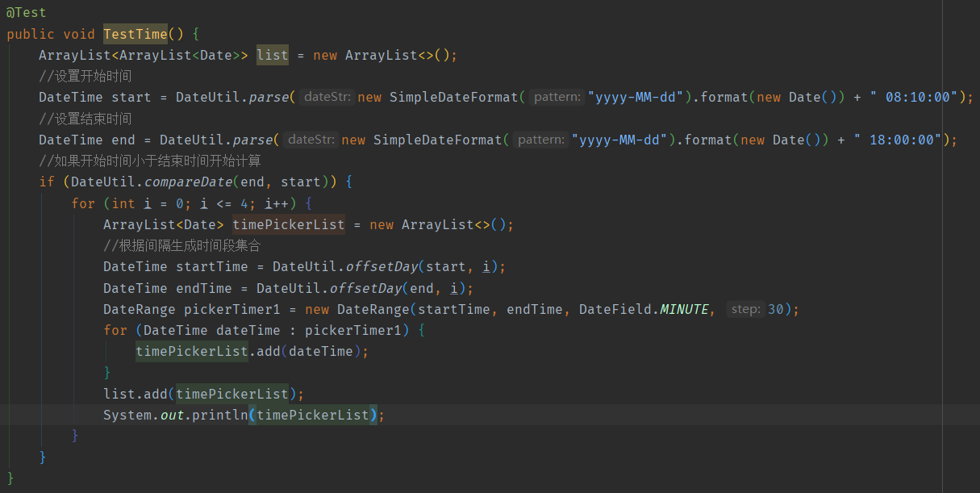Place cursor on TestTime method name

pos(136,34)
